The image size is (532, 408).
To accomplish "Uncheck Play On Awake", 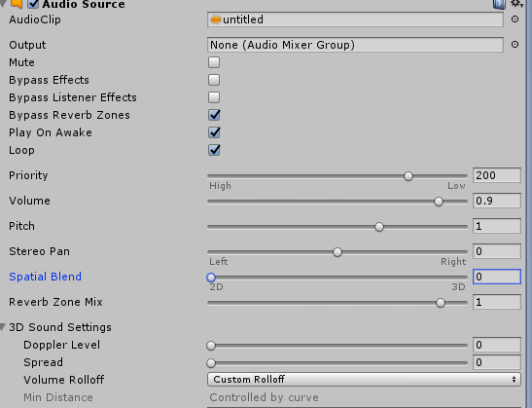I will pos(214,132).
